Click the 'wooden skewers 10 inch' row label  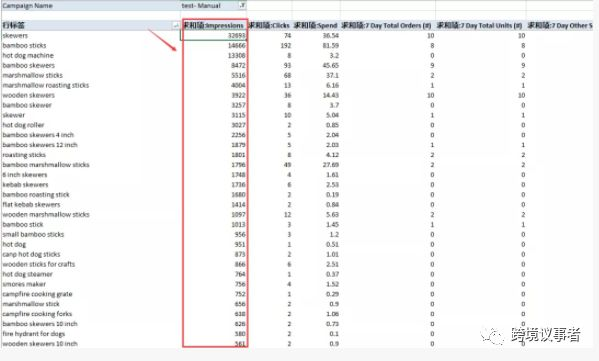coord(40,343)
